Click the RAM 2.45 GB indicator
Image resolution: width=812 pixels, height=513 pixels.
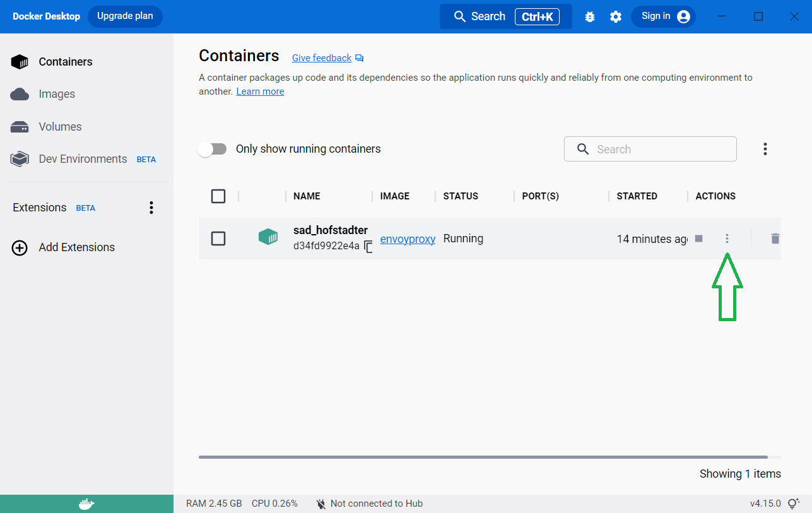(214, 504)
